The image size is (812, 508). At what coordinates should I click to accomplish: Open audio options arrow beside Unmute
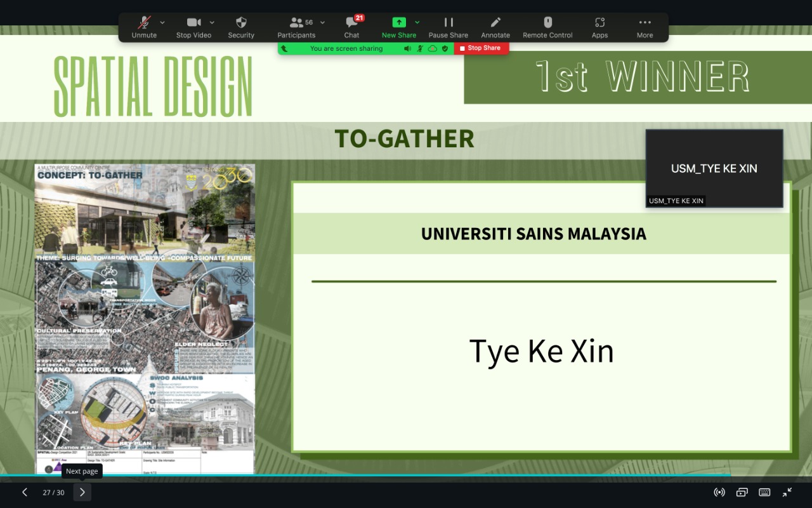coord(162,22)
